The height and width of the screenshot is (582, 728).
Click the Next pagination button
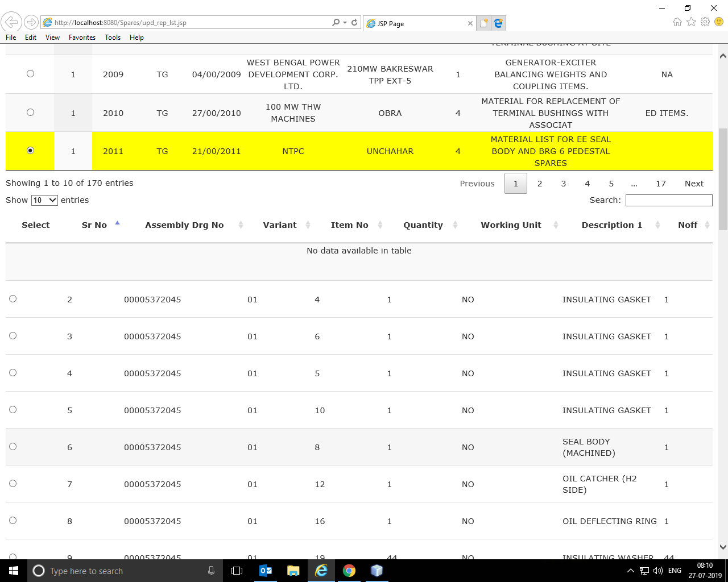[x=694, y=183]
